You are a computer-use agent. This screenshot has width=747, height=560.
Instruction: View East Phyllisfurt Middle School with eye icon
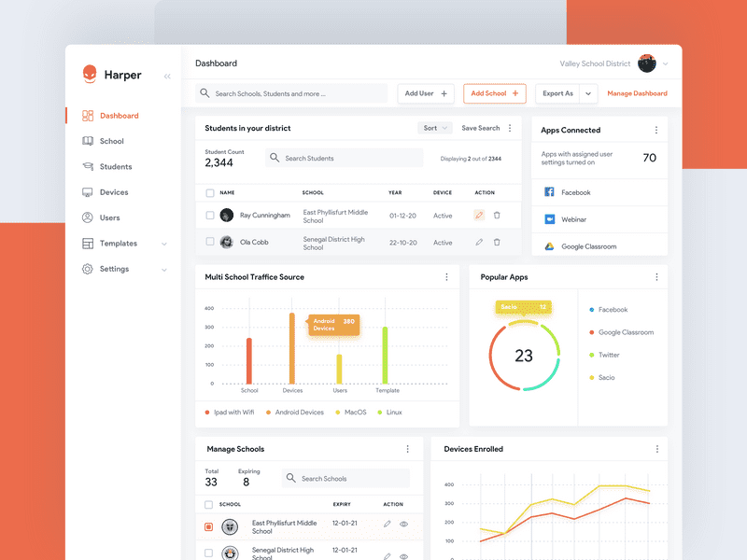pyautogui.click(x=403, y=524)
